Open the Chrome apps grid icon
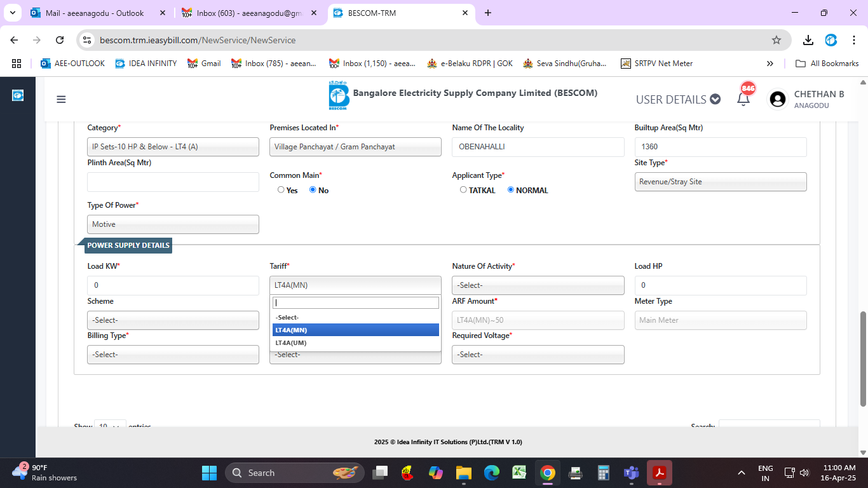This screenshot has width=868, height=488. coord(17,64)
